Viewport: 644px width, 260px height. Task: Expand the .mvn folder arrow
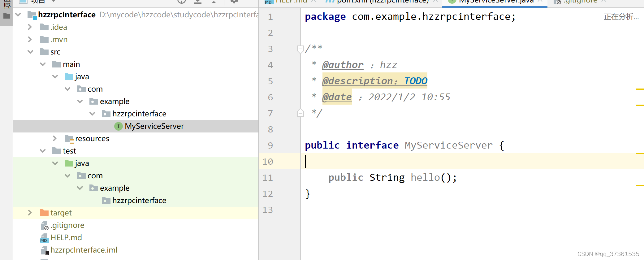pos(30,39)
